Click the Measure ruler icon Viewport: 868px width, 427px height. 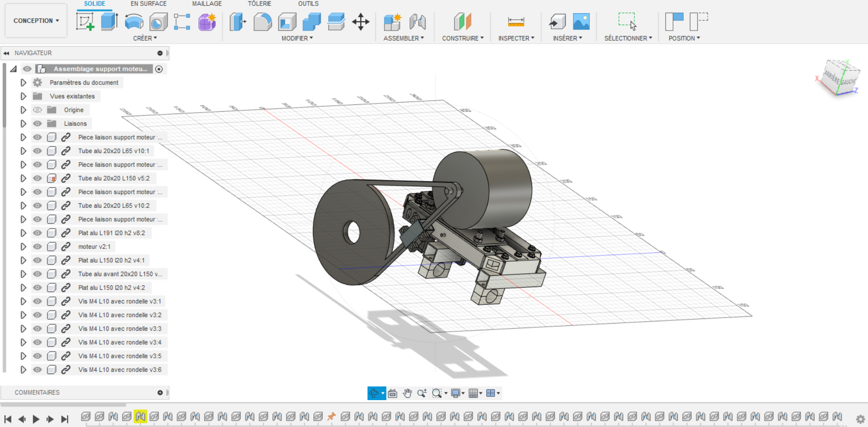pyautogui.click(x=516, y=22)
